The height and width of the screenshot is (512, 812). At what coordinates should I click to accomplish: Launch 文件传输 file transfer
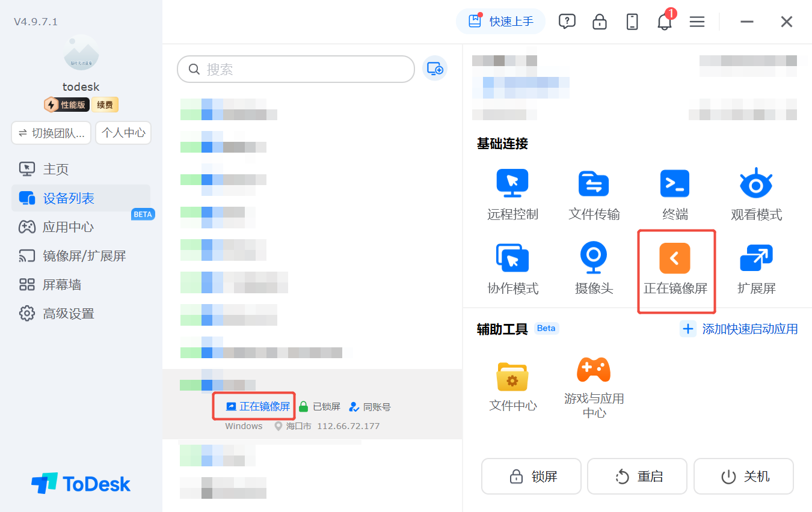(x=594, y=184)
